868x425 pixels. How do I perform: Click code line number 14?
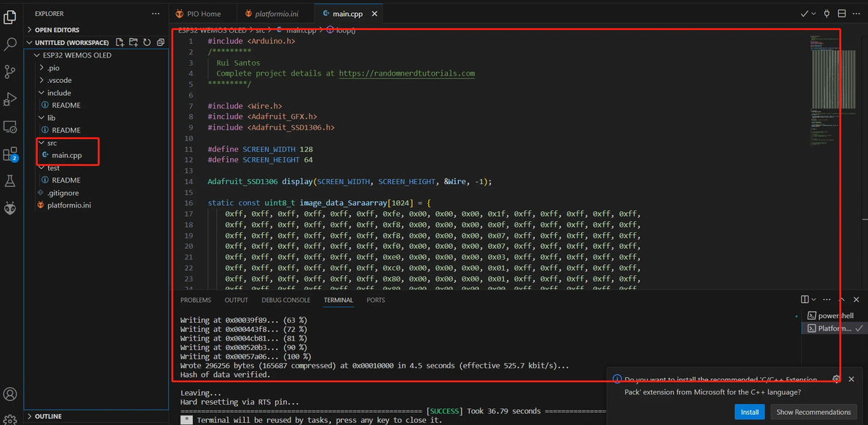tap(190, 181)
